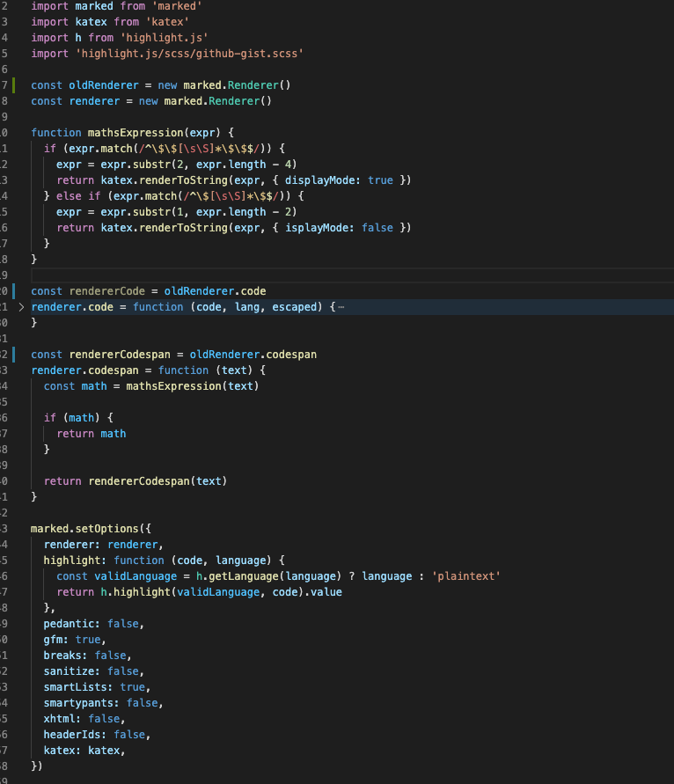Viewport: 674px width, 784px height.
Task: Click the gfm option
Action: 75,640
